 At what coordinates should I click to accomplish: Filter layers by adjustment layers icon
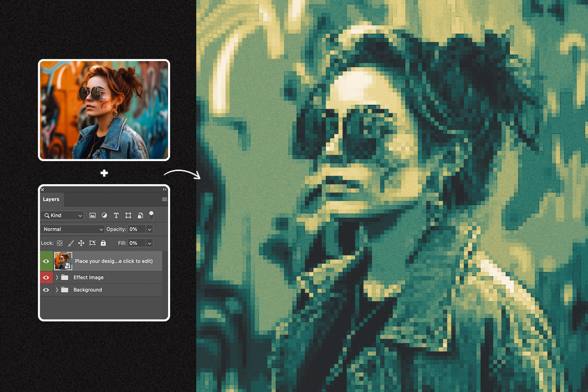(104, 216)
